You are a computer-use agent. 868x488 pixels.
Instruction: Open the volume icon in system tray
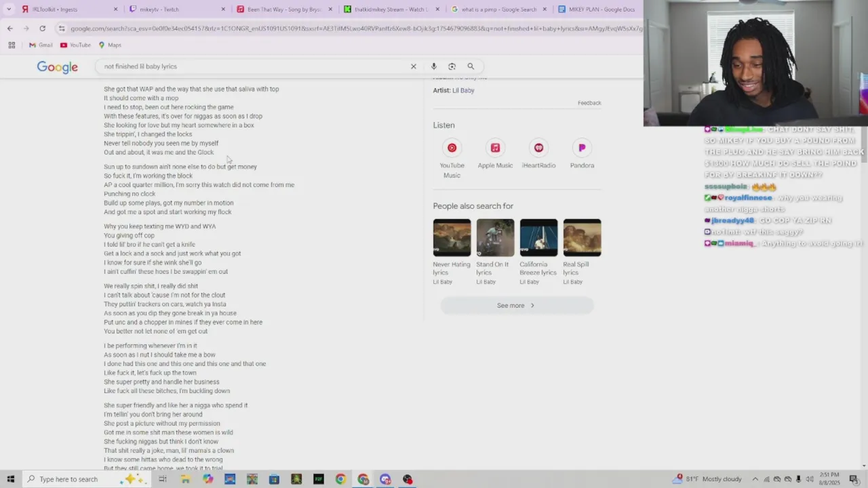[x=810, y=479]
